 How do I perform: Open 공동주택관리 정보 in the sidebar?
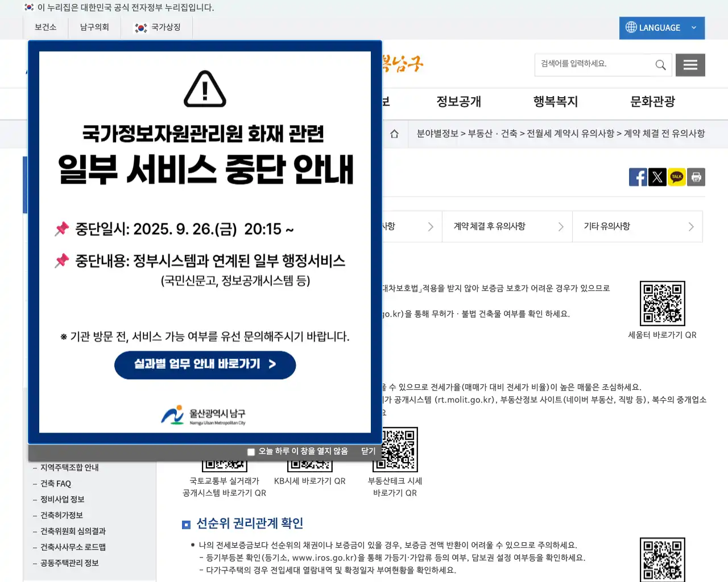[x=69, y=563]
